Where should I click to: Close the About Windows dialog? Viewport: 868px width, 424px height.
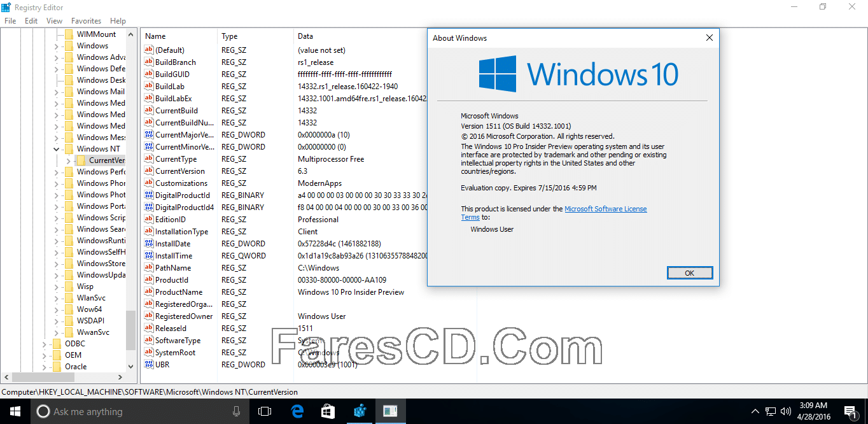click(x=709, y=38)
